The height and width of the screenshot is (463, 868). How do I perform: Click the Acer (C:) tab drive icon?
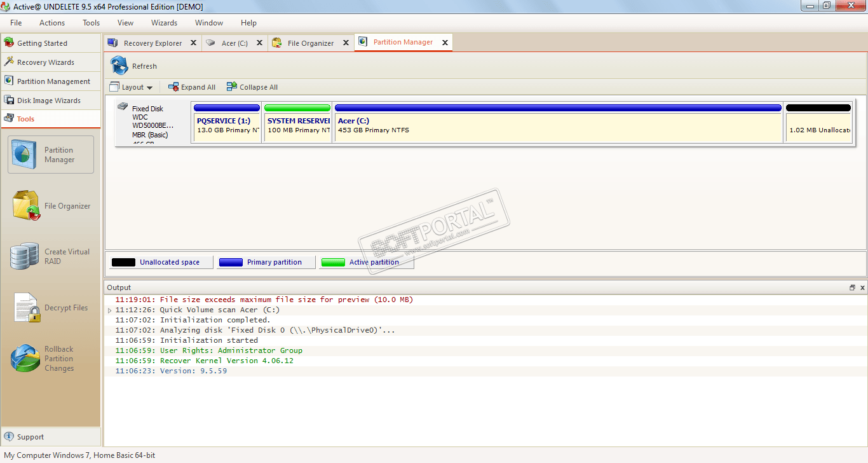pos(210,43)
